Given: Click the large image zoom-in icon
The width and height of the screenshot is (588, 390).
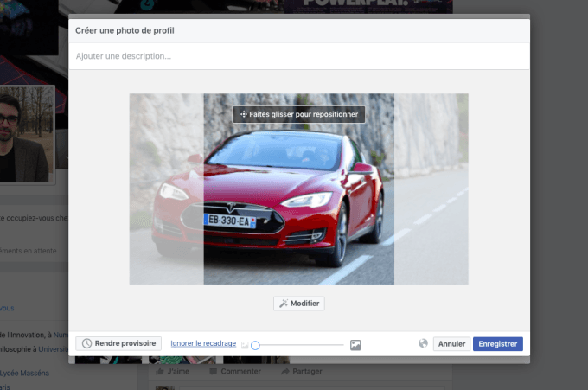Looking at the screenshot, I should coord(355,345).
